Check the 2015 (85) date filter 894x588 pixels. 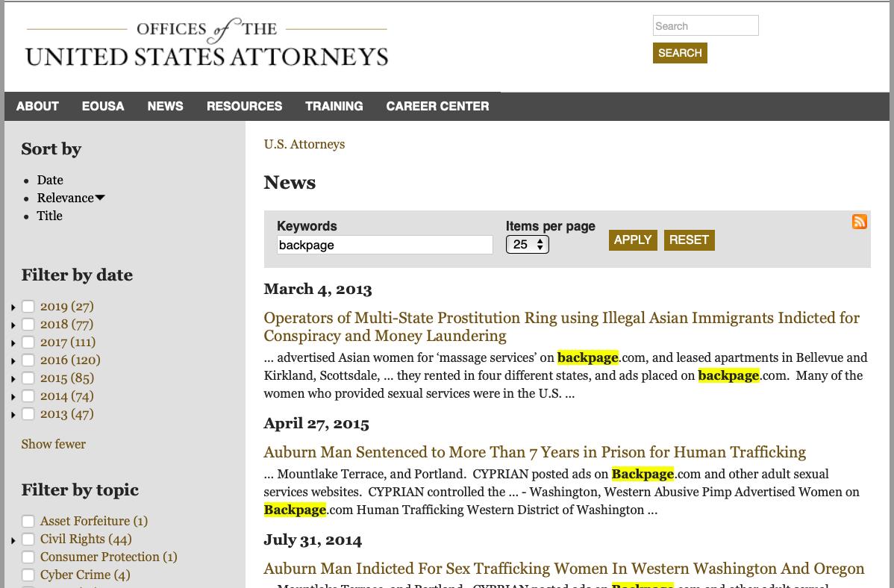point(28,378)
